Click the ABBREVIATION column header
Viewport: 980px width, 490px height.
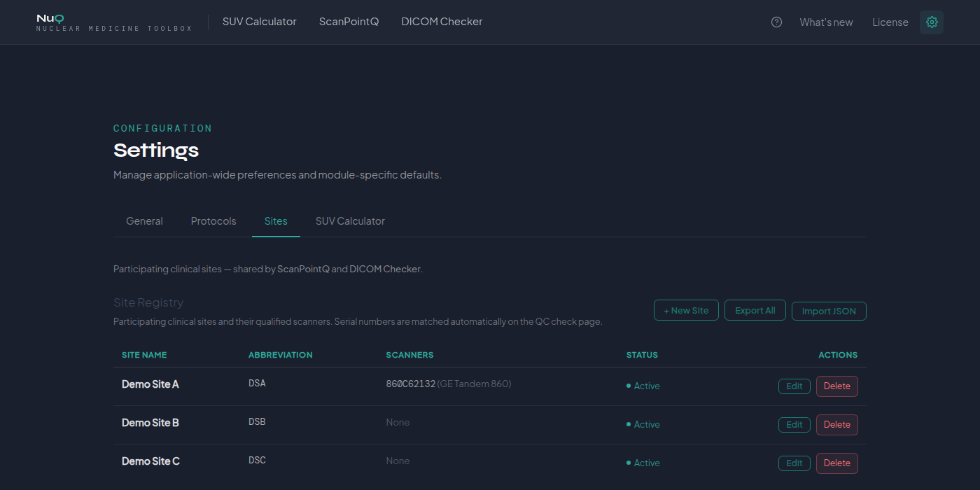(281, 355)
